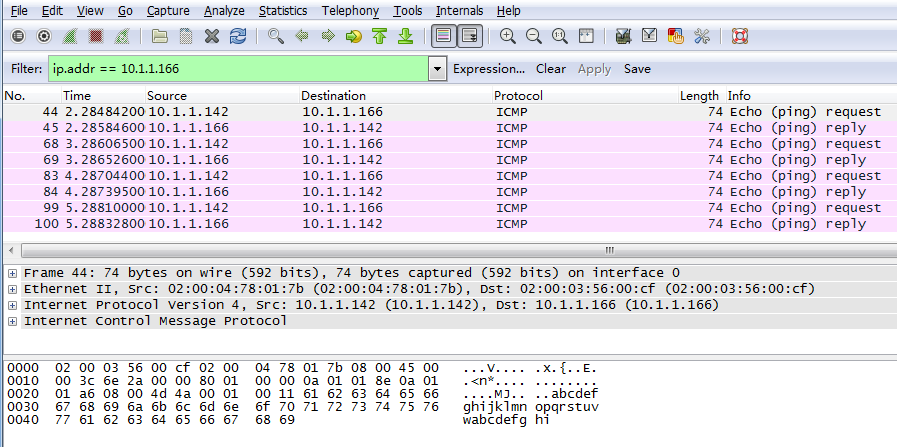Viewport: 897px width, 447px height.
Task: Expand Internet Control Message Protocol section
Action: coord(12,321)
